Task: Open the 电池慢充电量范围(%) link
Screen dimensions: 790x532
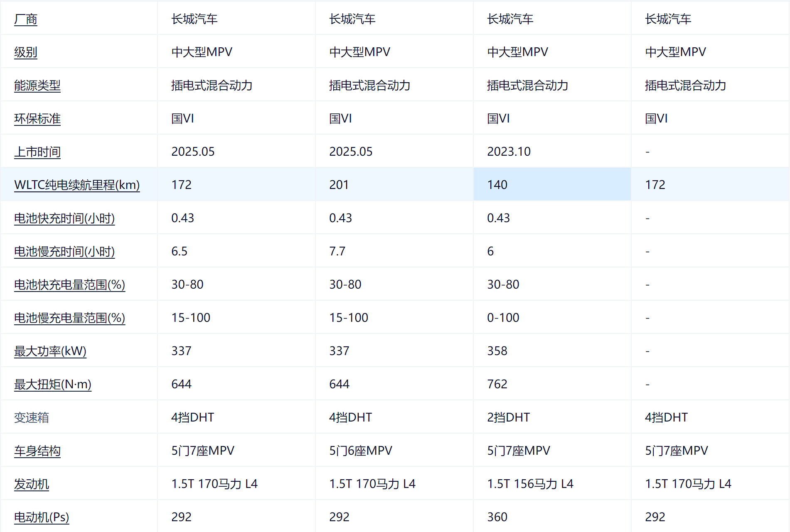Action: pyautogui.click(x=69, y=318)
